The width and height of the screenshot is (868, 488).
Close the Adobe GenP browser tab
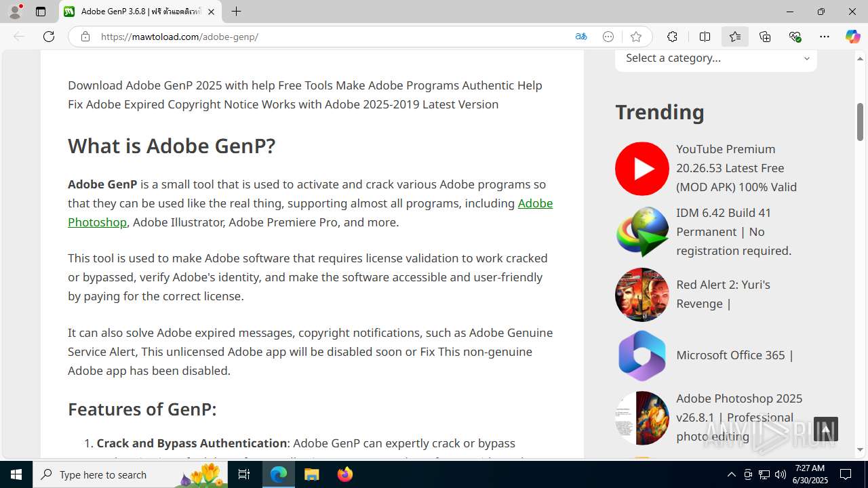(x=211, y=12)
